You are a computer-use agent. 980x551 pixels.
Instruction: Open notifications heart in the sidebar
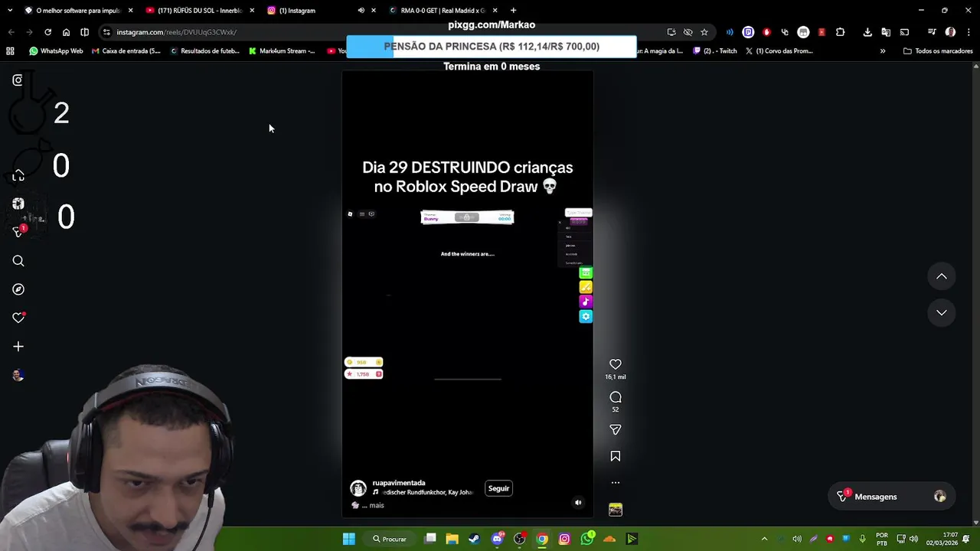18,318
